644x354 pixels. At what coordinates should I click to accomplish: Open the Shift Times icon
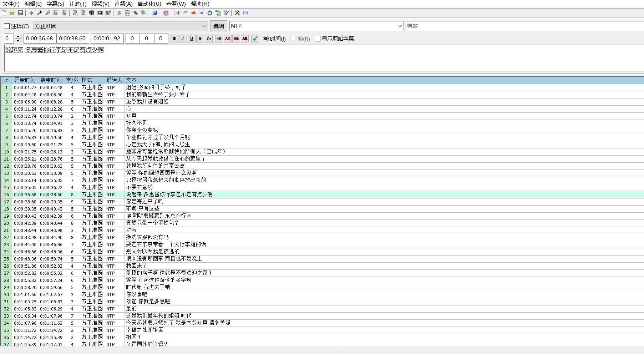click(x=177, y=13)
